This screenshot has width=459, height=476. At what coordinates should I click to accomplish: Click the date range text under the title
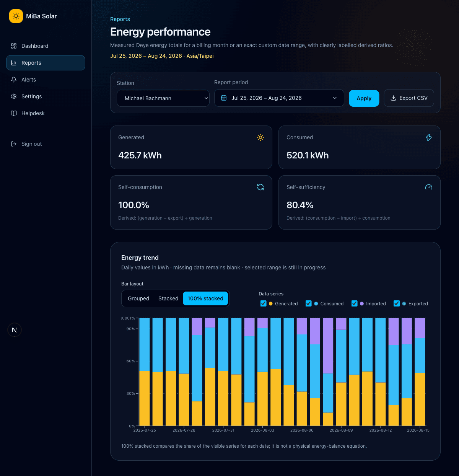pyautogui.click(x=162, y=56)
